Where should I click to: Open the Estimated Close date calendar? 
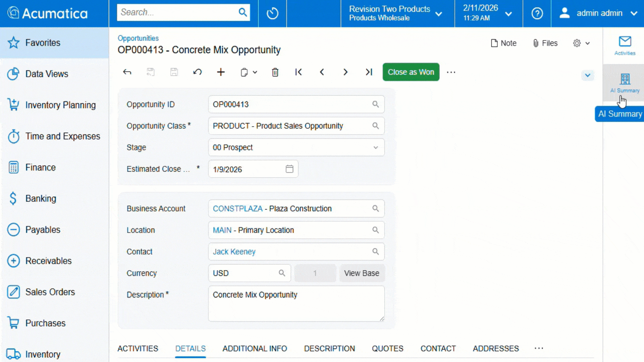(x=289, y=169)
